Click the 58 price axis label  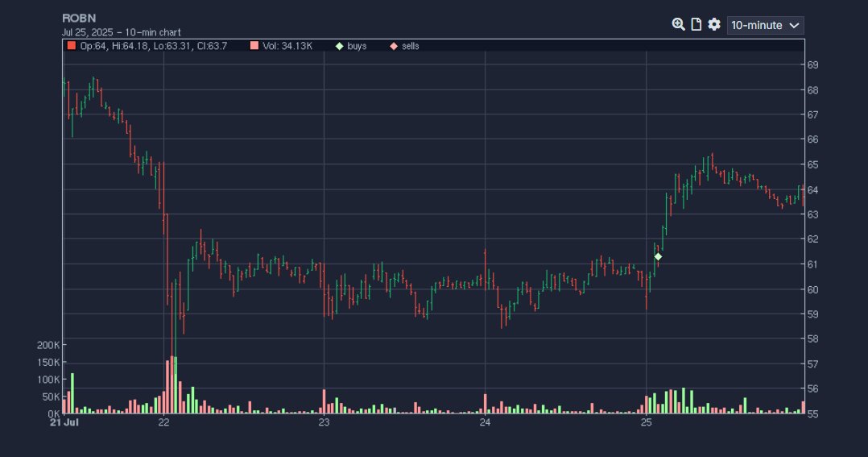click(812, 339)
